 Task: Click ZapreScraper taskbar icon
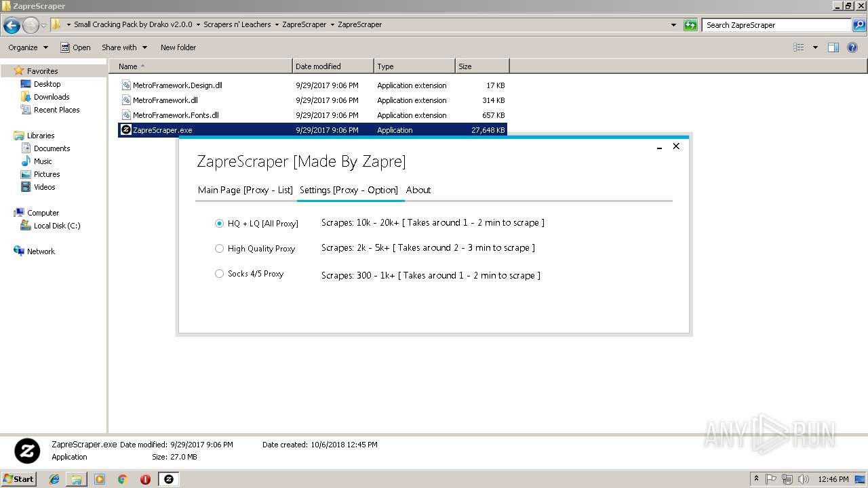(x=169, y=479)
